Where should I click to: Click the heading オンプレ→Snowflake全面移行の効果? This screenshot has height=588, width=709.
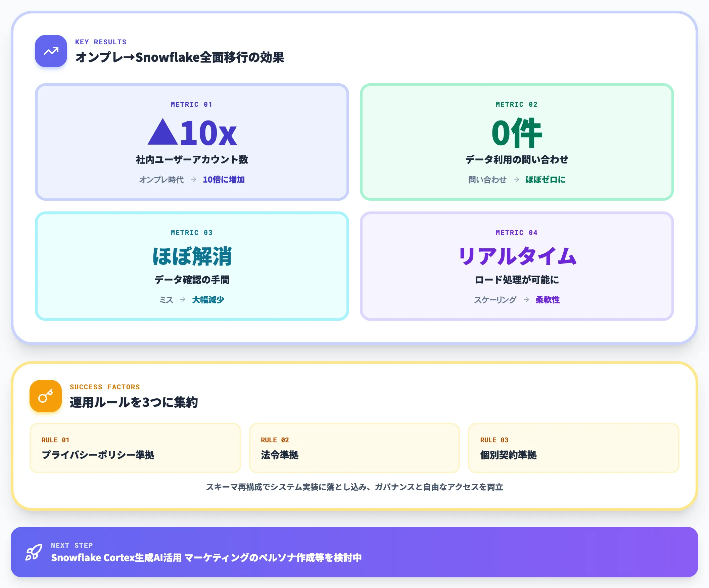pos(180,57)
